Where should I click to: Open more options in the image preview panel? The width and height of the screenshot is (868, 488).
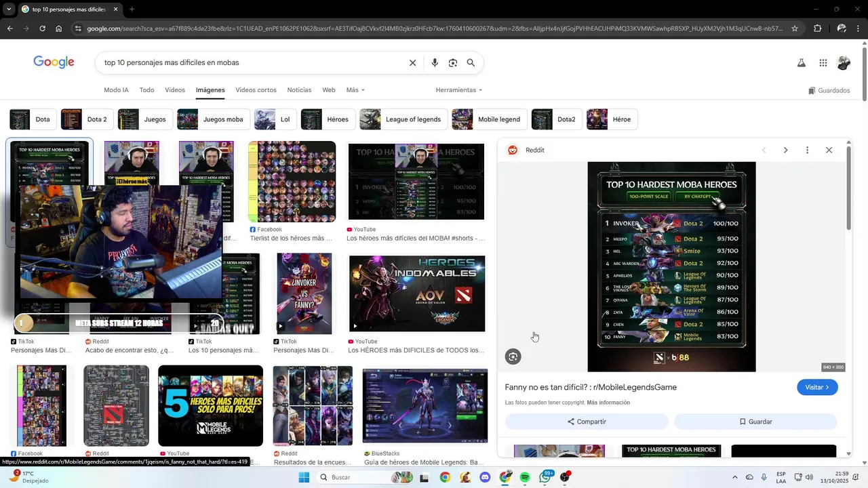(807, 150)
